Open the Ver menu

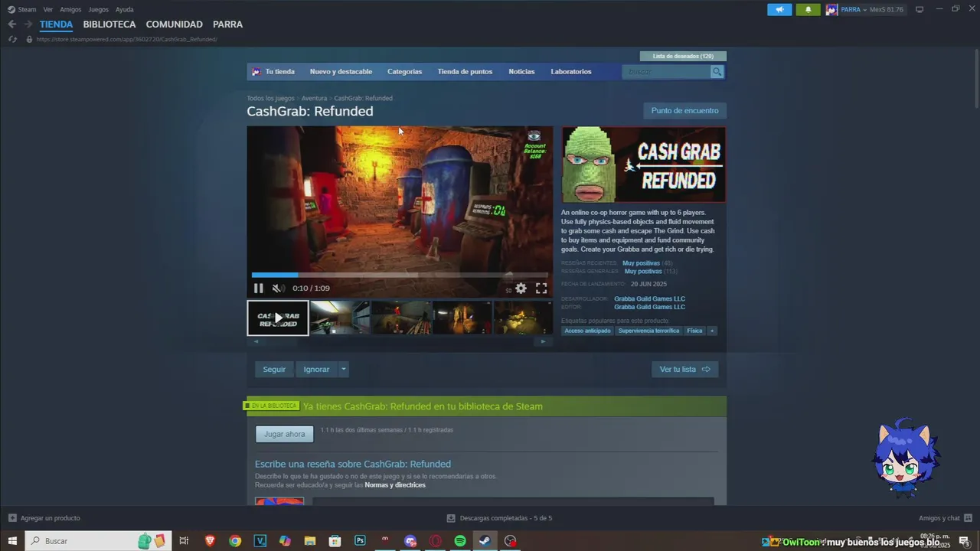tap(48, 9)
